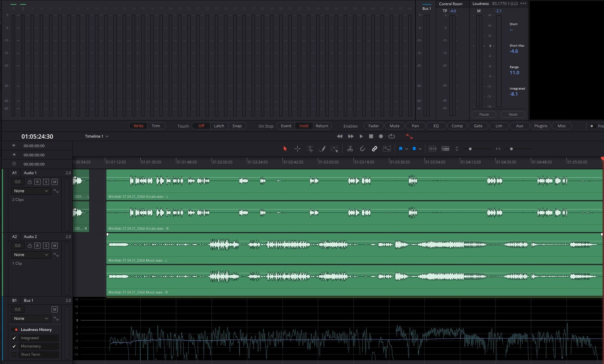Select the pencil edit tool
This screenshot has height=364, width=604.
tap(322, 149)
